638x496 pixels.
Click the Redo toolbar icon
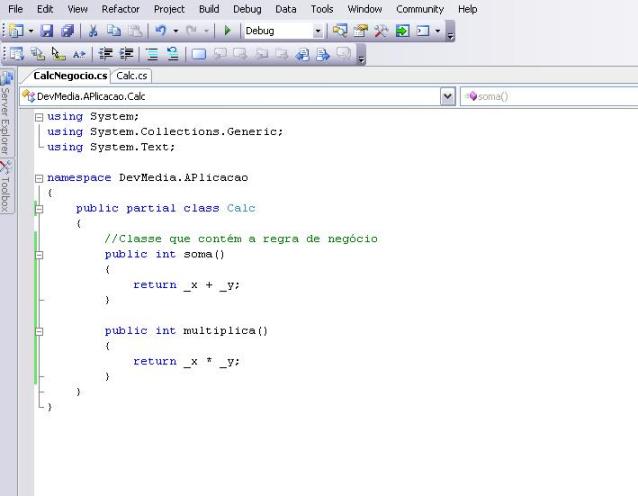pos(191,31)
